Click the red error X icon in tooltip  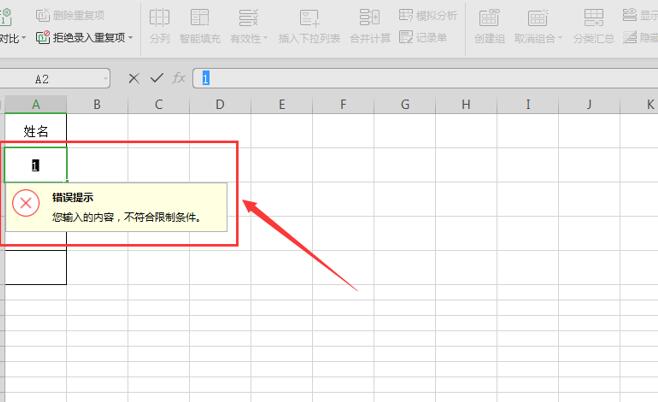point(26,203)
